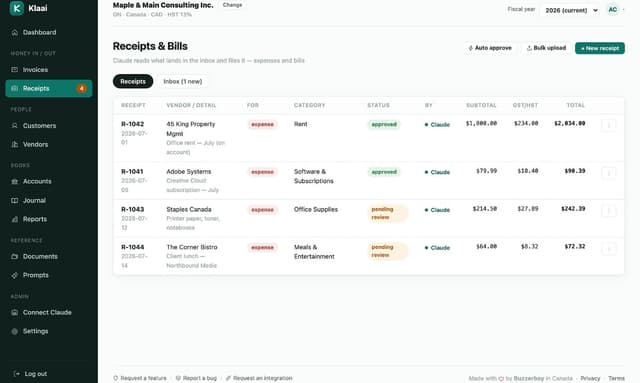Click the $242.39 total amount
The width and height of the screenshot is (640, 383).
pos(573,209)
